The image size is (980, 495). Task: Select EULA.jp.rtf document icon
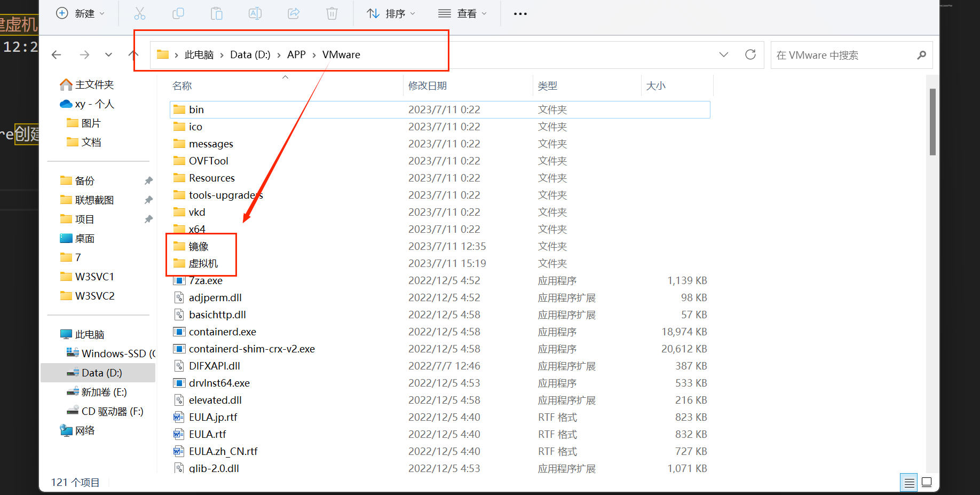[x=179, y=417]
